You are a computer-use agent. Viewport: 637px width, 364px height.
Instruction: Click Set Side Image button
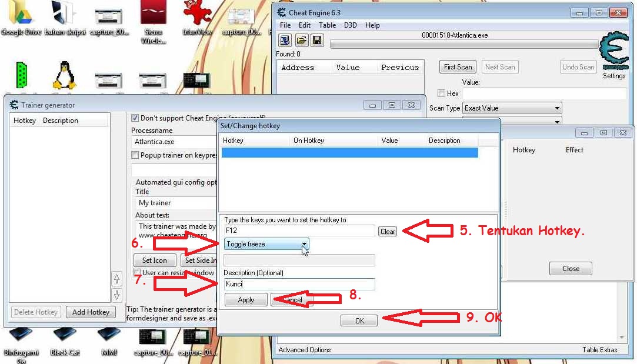tap(199, 261)
